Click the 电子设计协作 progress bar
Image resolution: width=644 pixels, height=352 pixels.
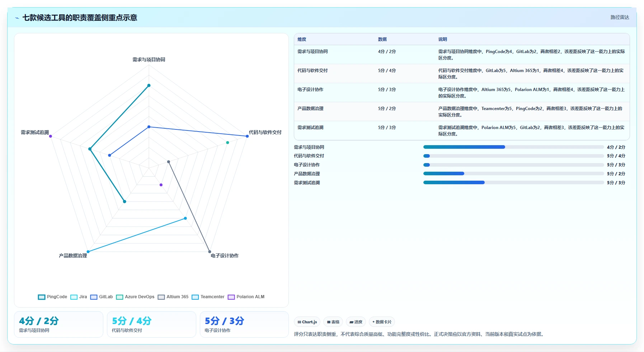tap(513, 165)
